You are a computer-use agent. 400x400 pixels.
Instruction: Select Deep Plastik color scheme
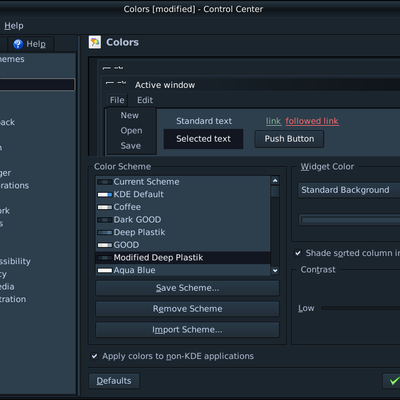(x=183, y=232)
